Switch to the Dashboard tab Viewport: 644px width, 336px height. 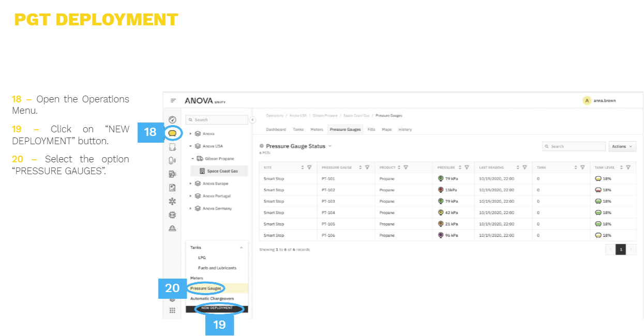(x=276, y=129)
